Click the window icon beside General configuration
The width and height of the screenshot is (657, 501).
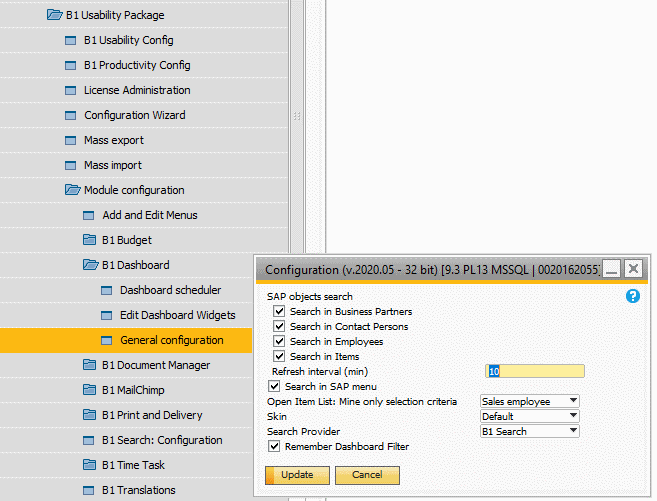pyautogui.click(x=106, y=341)
